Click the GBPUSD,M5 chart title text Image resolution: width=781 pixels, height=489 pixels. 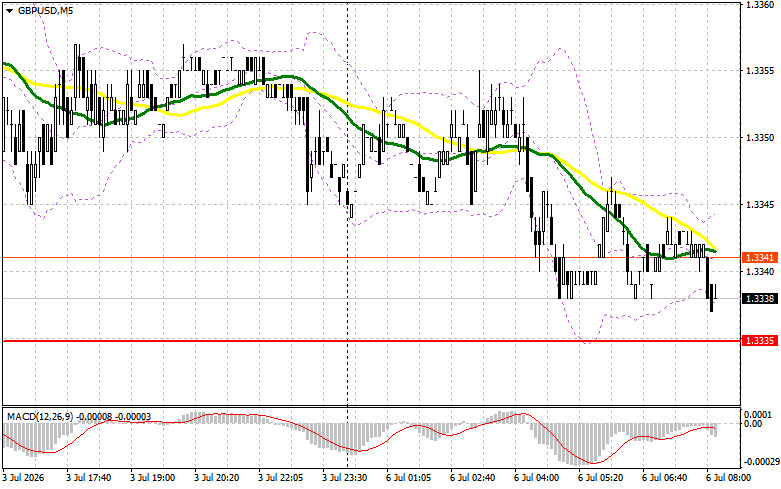click(45, 10)
